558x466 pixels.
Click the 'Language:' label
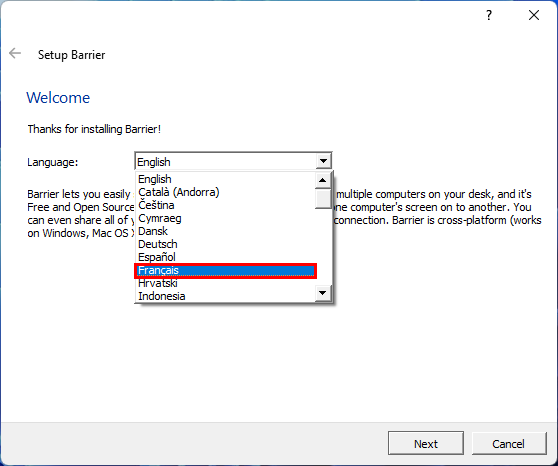tap(53, 162)
